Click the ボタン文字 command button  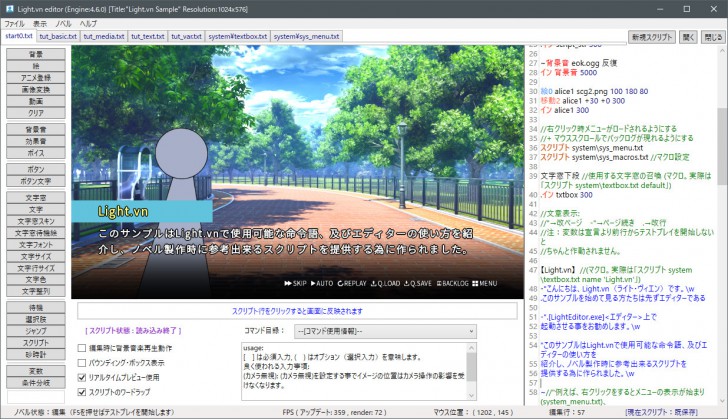(x=36, y=181)
